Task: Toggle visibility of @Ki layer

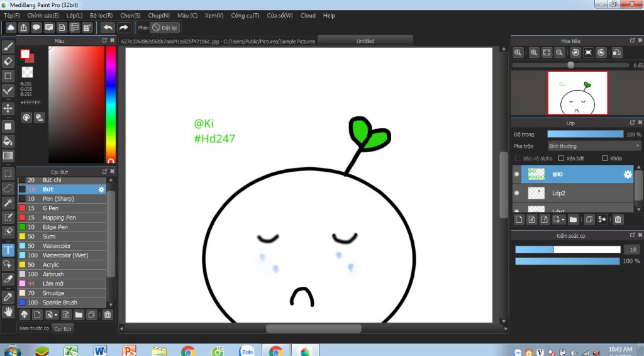Action: tap(517, 174)
